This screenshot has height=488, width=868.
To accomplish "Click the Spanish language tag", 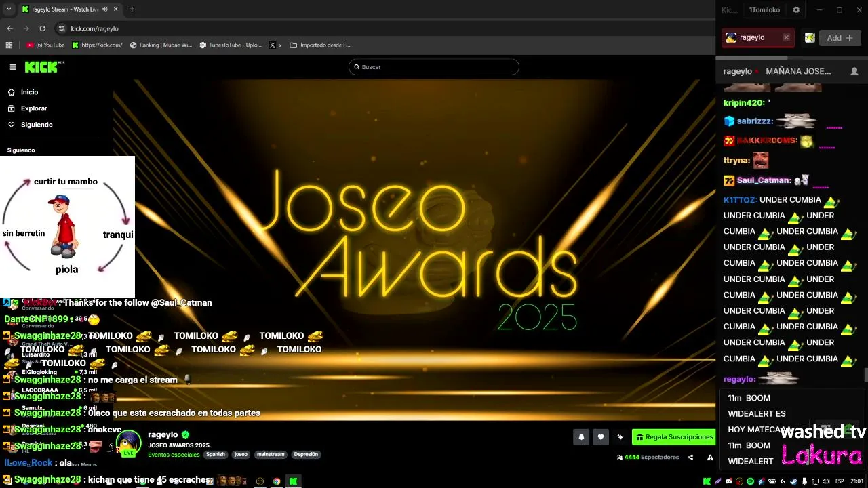I will [x=216, y=455].
